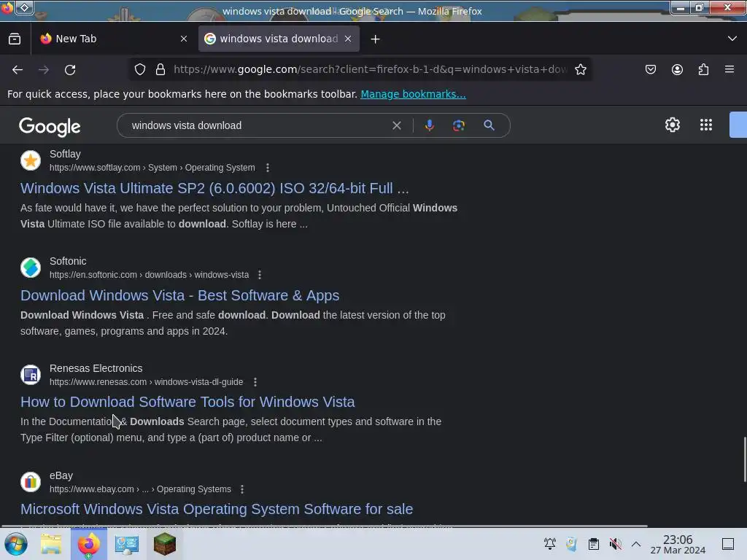This screenshot has width=747, height=560.
Task: Open the tracking protection shield icon
Action: [139, 69]
